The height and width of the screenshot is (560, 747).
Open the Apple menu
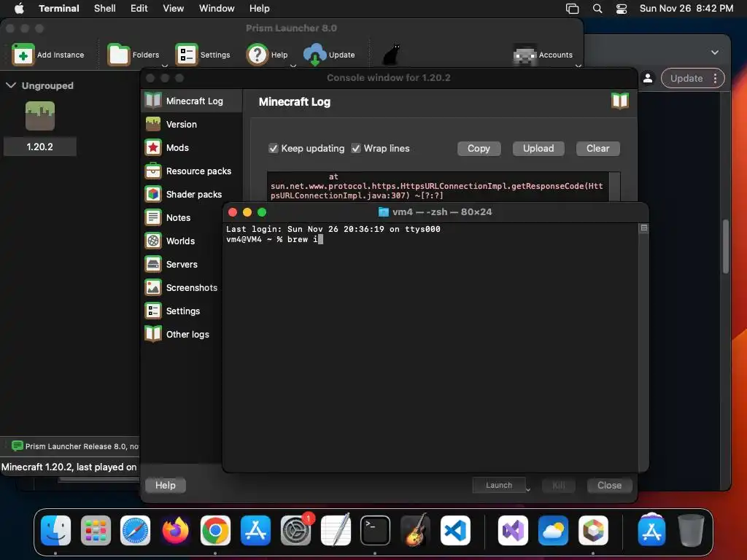tap(19, 8)
